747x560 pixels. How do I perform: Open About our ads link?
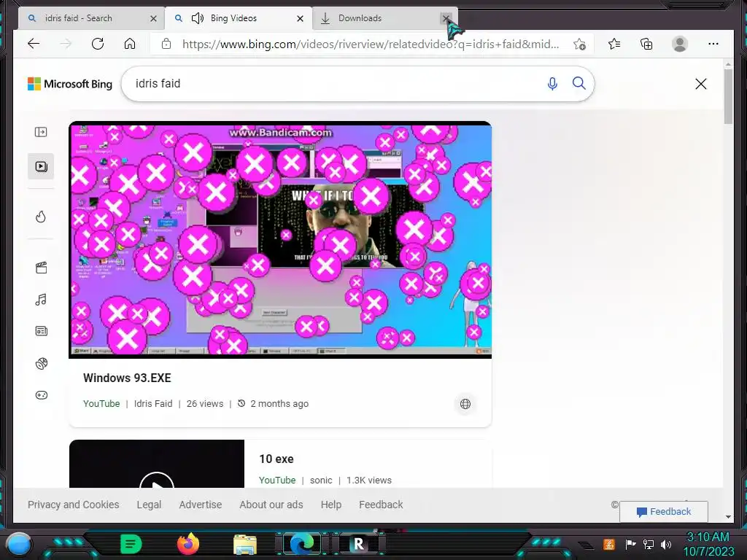pos(271,505)
